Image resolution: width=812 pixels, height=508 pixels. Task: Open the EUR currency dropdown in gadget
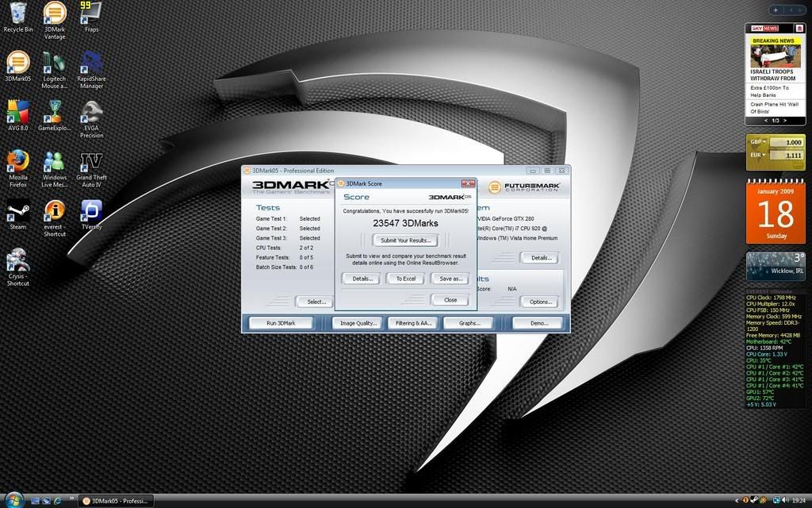[758, 155]
